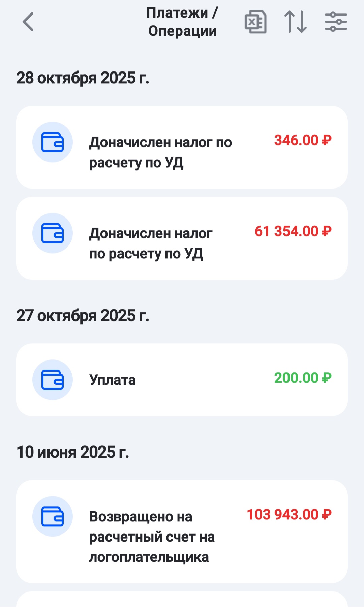Viewport: 364px width, 607px height.
Task: Open the 61 354.00 ₽ Доначислен налог operation
Action: pyautogui.click(x=151, y=243)
